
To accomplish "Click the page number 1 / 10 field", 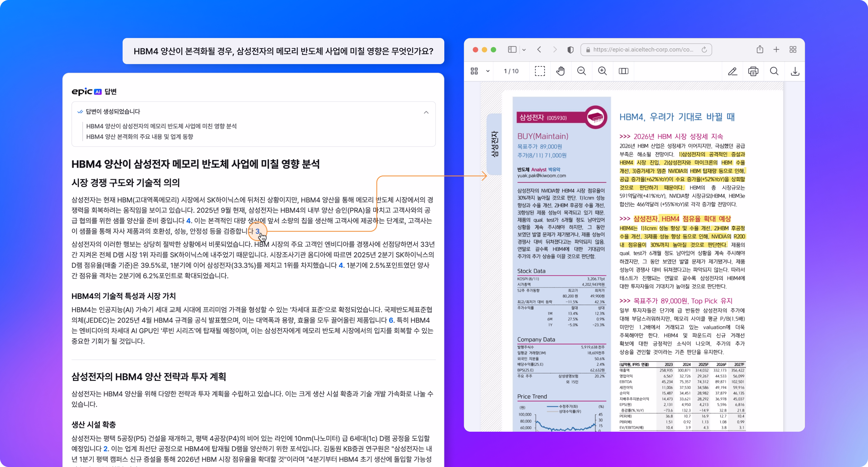I will (511, 71).
